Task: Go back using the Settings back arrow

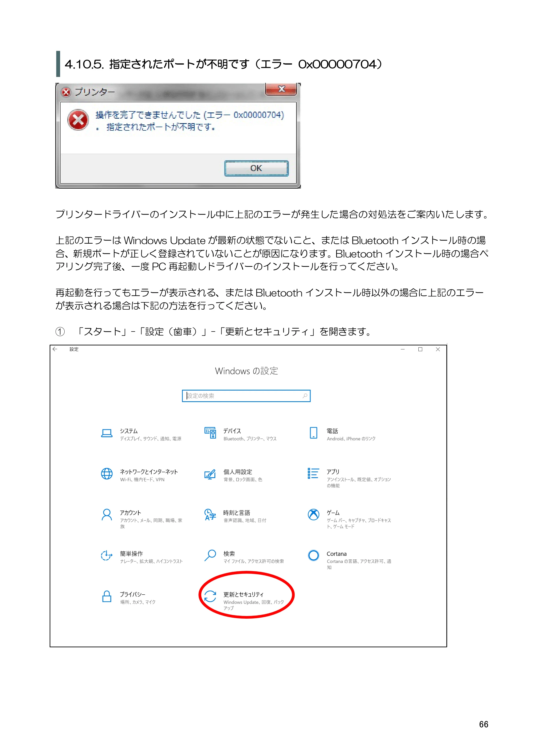Action: pyautogui.click(x=55, y=349)
